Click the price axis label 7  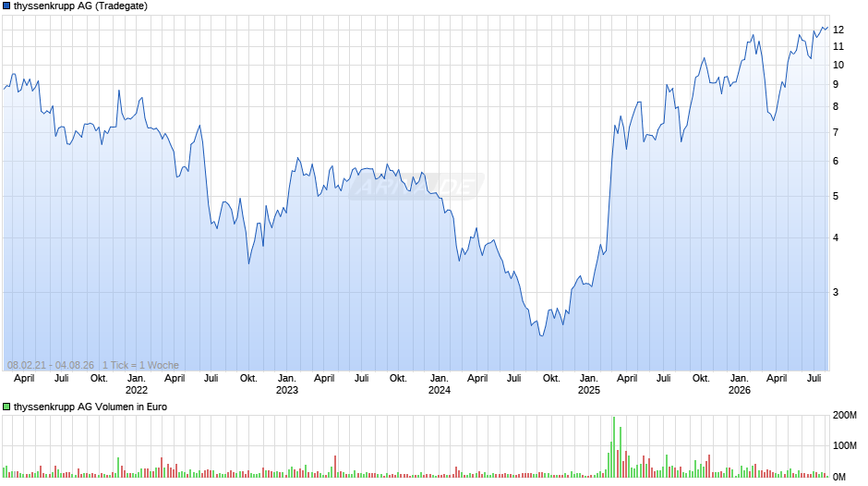tap(836, 132)
